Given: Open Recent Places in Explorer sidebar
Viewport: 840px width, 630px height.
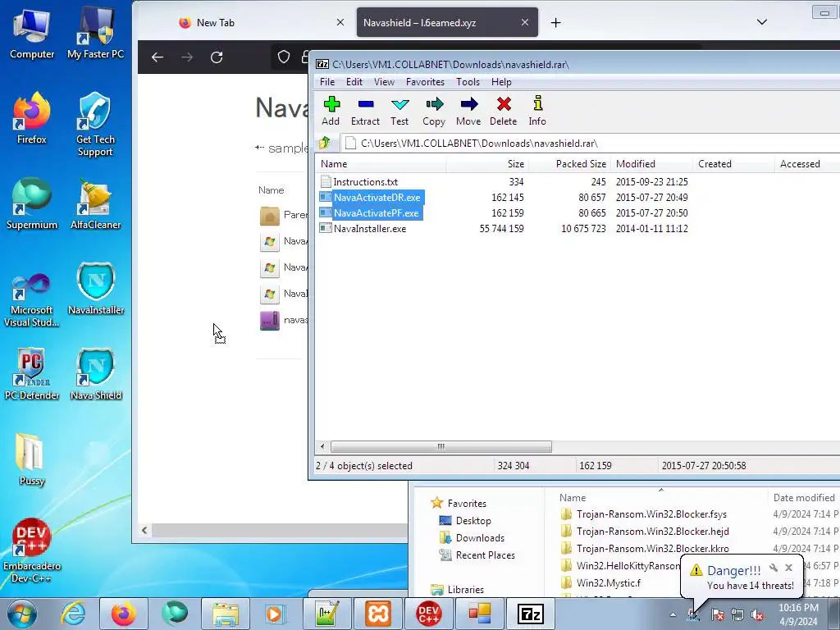Looking at the screenshot, I should click(x=486, y=555).
